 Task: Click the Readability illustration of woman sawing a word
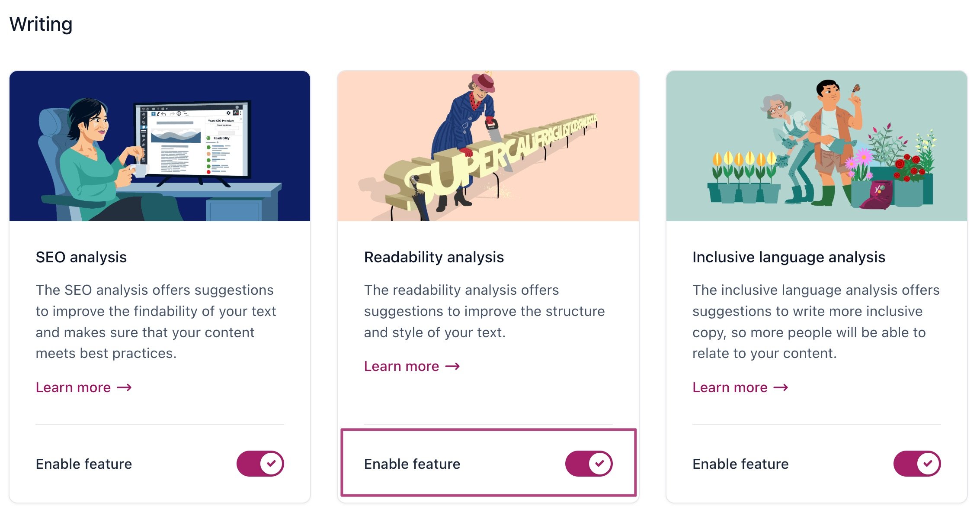click(x=488, y=146)
